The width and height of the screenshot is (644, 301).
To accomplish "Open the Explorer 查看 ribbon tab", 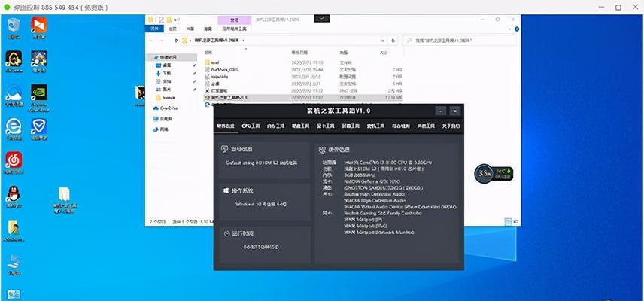I will click(208, 29).
